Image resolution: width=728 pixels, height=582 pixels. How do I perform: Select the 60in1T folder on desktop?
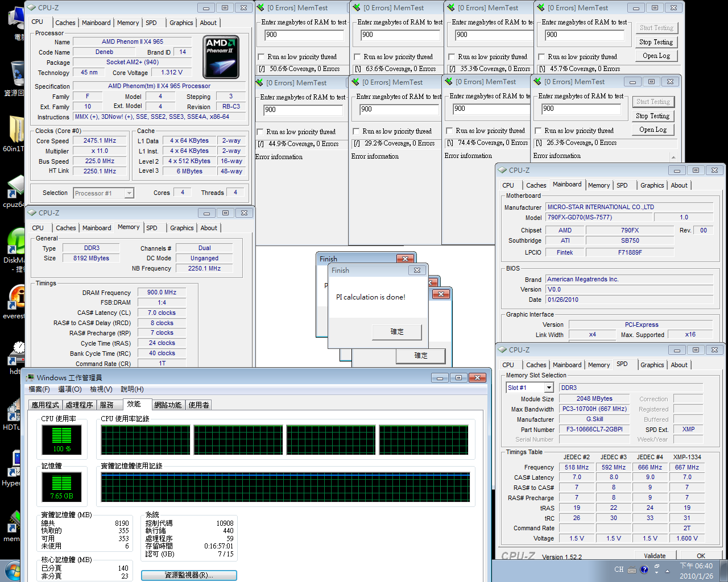pyautogui.click(x=16, y=128)
